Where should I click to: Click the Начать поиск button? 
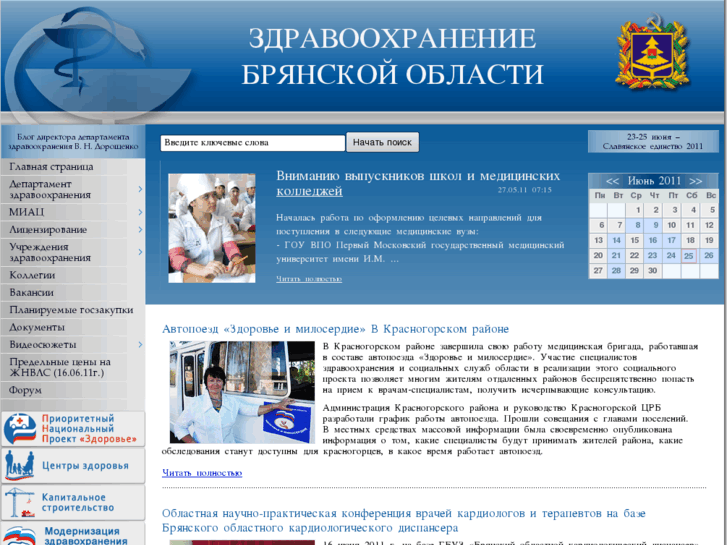(383, 142)
